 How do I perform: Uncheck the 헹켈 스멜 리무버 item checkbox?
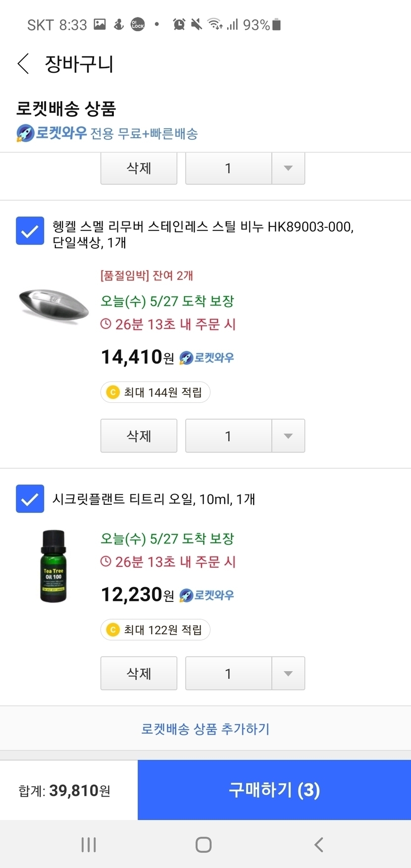30,231
